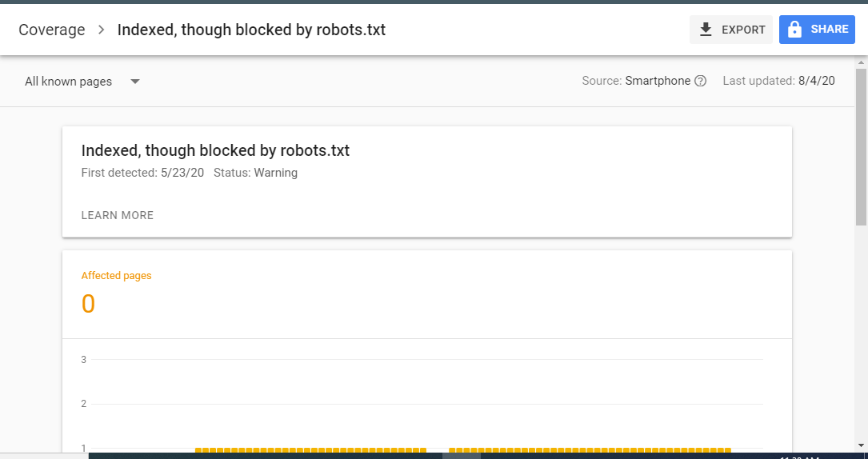The image size is (868, 459).
Task: Go back to the Coverage breadcrumb
Action: (x=51, y=30)
